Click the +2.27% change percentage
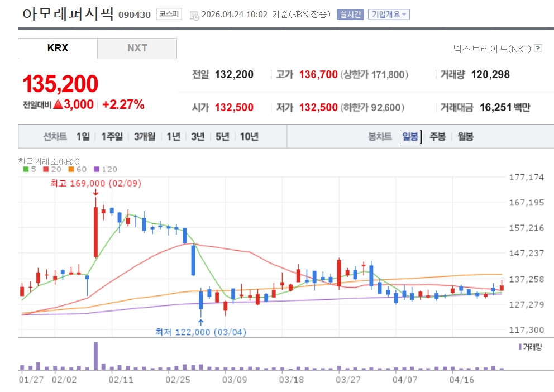The width and height of the screenshot is (554, 392). click(x=123, y=104)
